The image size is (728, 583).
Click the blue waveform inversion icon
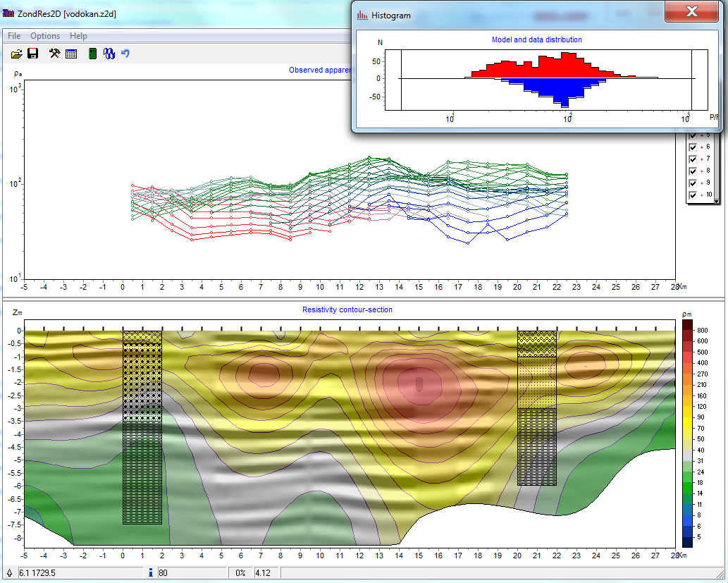[109, 54]
